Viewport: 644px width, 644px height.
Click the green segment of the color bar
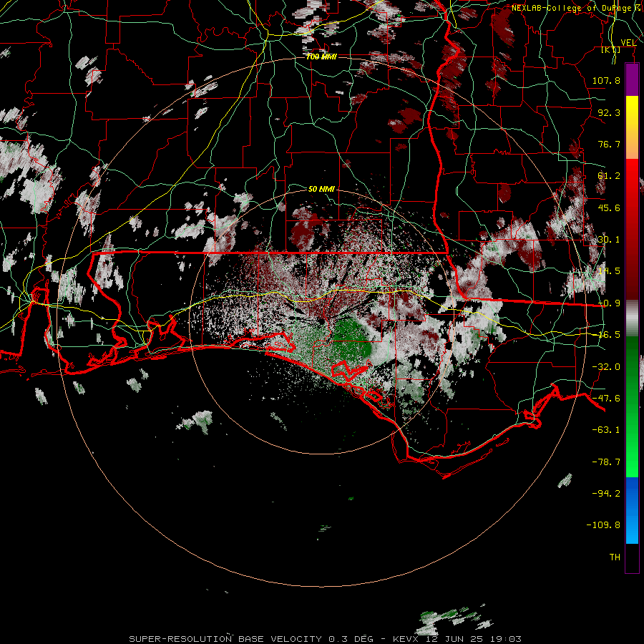coord(632,406)
